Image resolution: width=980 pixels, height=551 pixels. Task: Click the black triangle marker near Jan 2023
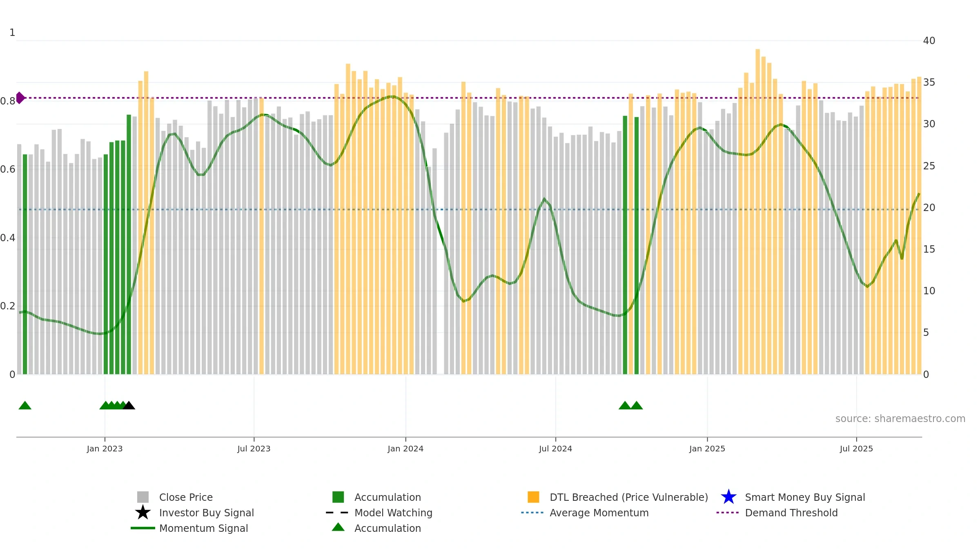click(x=129, y=405)
